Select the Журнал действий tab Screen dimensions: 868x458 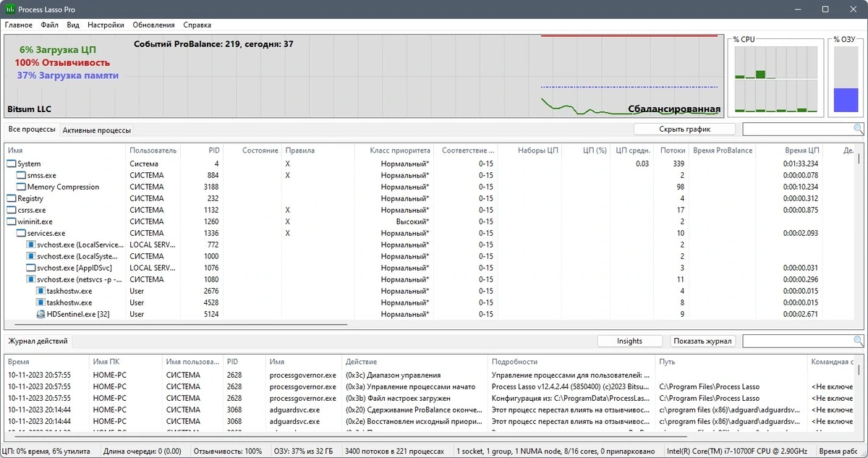38,341
